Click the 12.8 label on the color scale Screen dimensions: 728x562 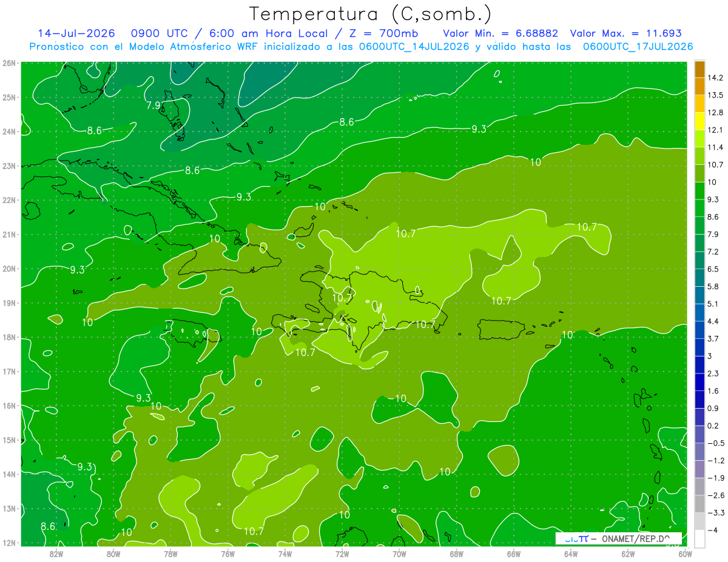(715, 113)
